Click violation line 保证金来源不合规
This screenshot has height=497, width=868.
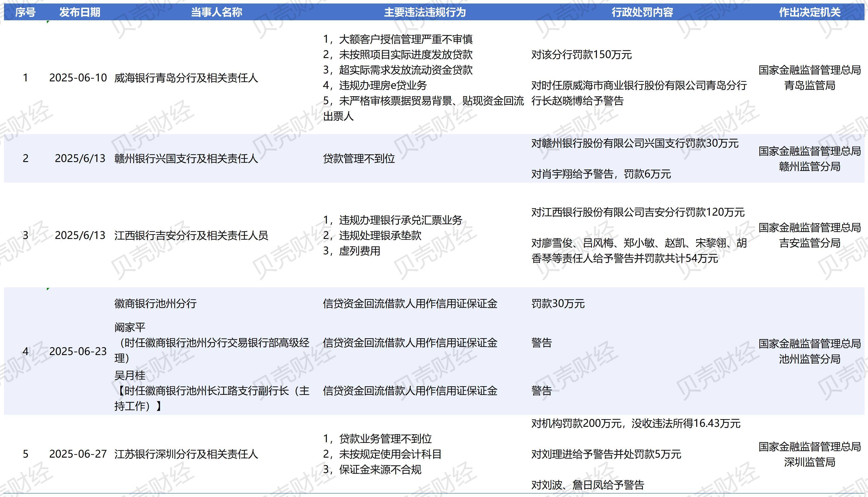click(372, 470)
